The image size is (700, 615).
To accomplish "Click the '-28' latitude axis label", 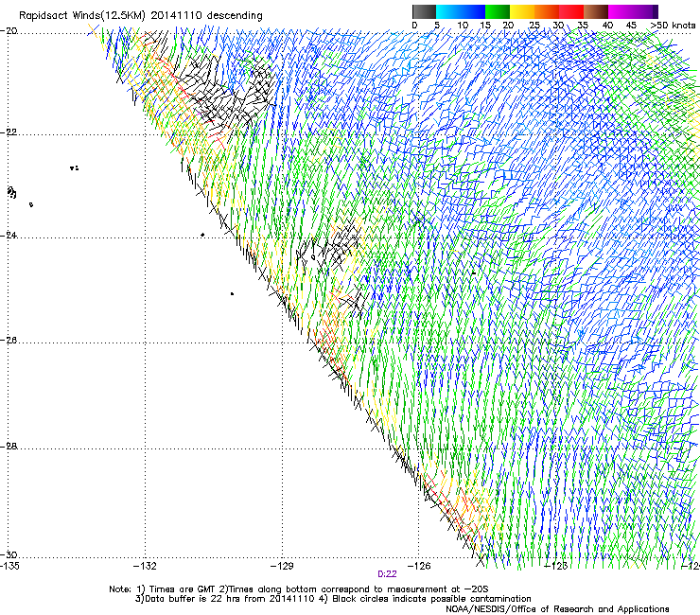I will [x=9, y=447].
